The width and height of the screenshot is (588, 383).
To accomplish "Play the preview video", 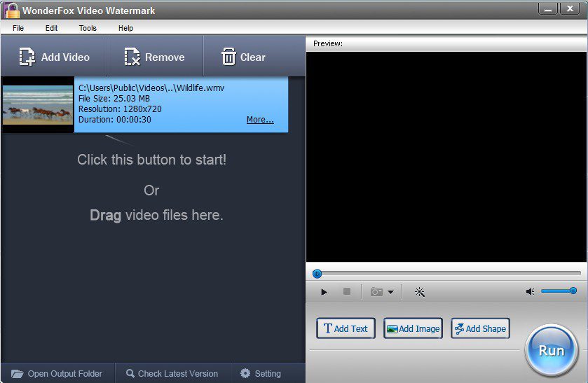I will [x=324, y=292].
